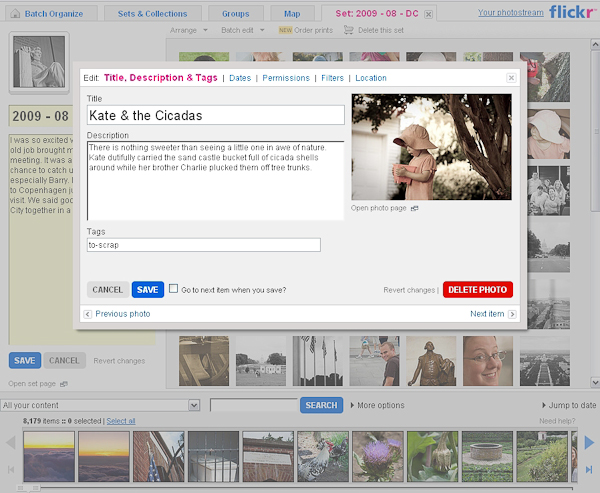This screenshot has width=600, height=493.
Task: Click the Next item arrow icon
Action: tap(513, 314)
